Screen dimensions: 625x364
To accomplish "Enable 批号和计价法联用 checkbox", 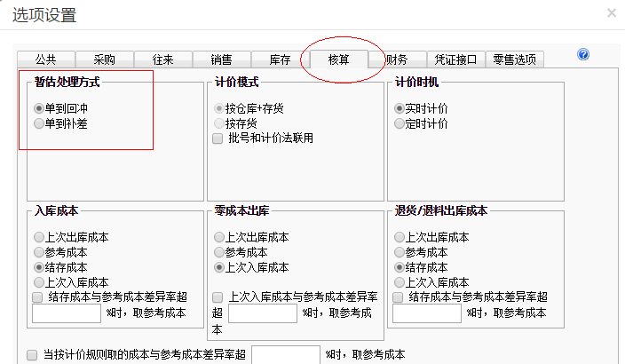I will tap(218, 138).
